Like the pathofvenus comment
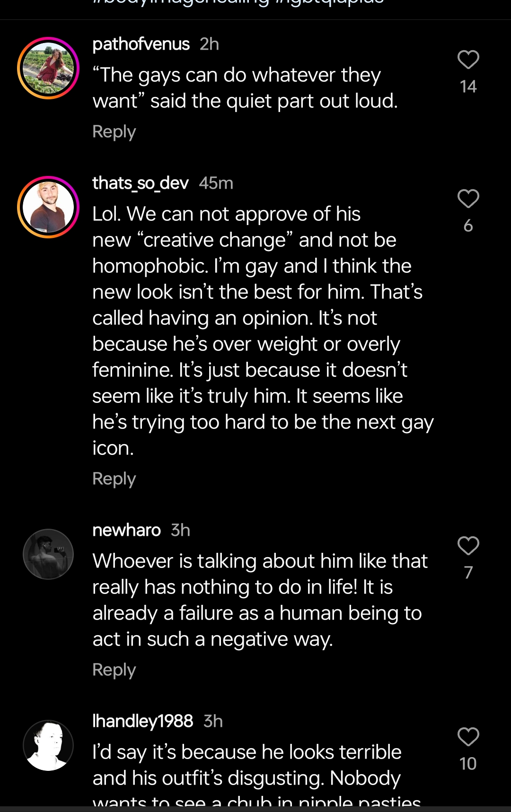511x812 pixels. [x=468, y=60]
